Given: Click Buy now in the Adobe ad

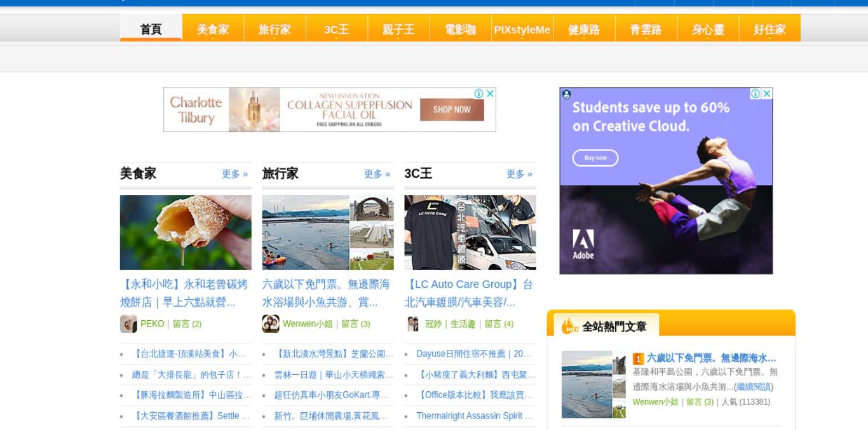Looking at the screenshot, I should (x=595, y=158).
